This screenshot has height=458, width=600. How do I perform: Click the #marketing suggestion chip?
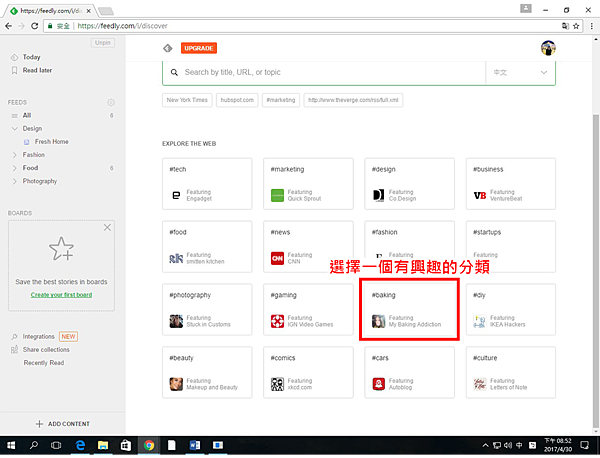tap(281, 100)
